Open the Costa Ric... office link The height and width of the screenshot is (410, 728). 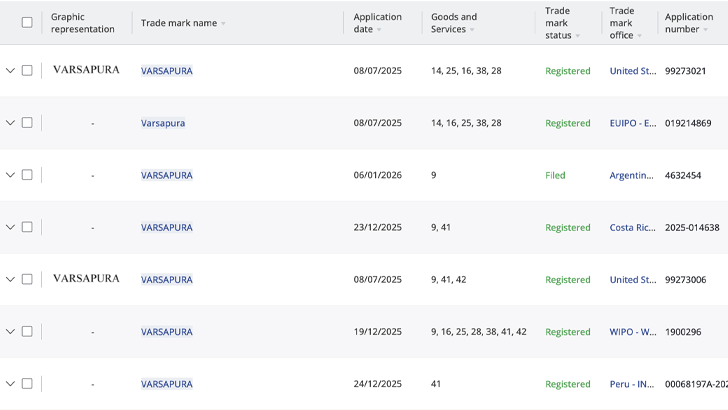click(x=632, y=228)
